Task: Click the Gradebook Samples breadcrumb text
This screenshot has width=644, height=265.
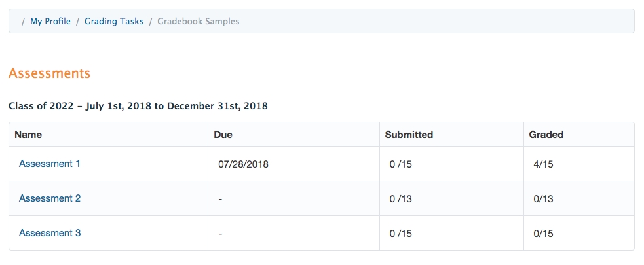Action: [x=199, y=21]
